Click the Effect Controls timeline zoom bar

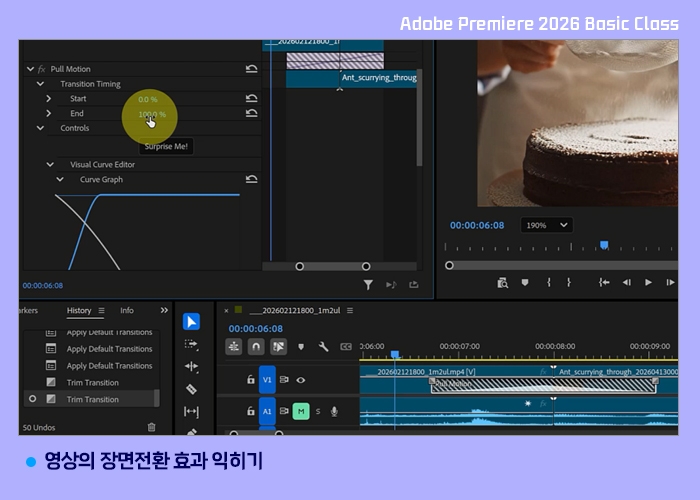(333, 266)
